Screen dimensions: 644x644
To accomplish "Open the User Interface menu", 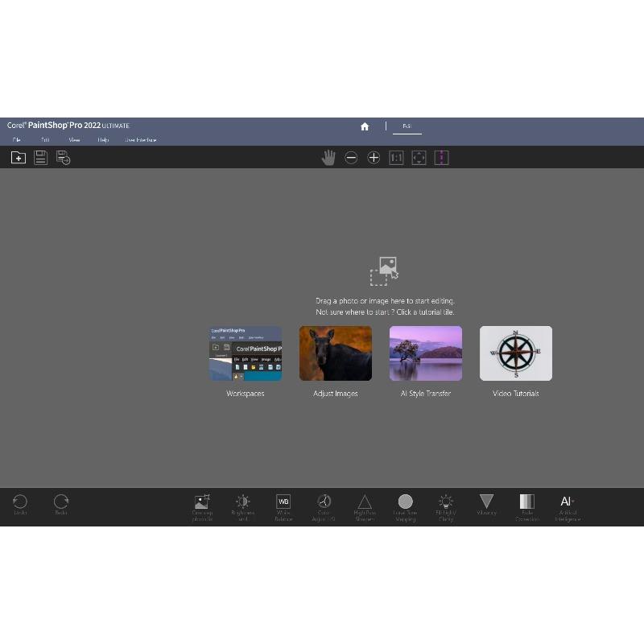I will pos(141,140).
